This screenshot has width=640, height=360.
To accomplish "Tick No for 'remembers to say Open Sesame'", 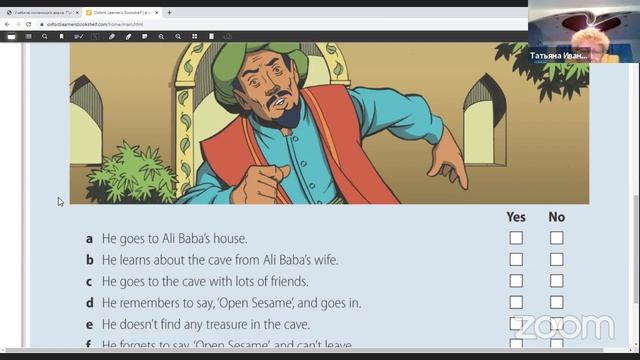I will click(x=556, y=302).
